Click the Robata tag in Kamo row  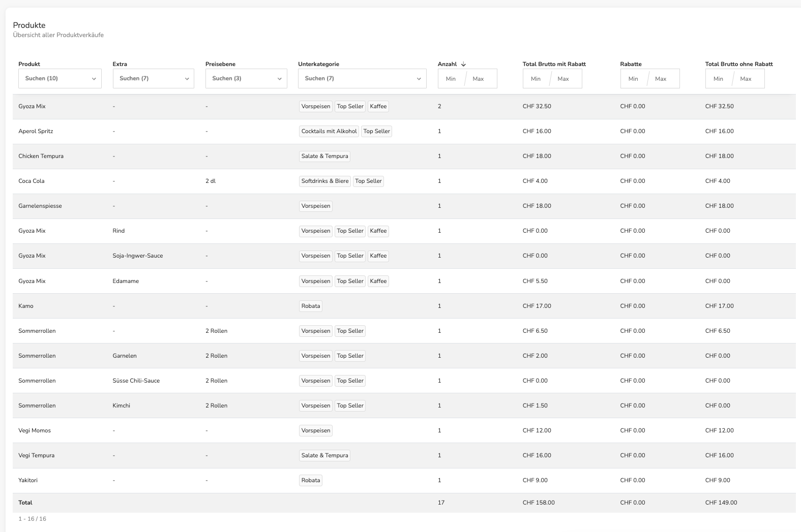coord(311,306)
